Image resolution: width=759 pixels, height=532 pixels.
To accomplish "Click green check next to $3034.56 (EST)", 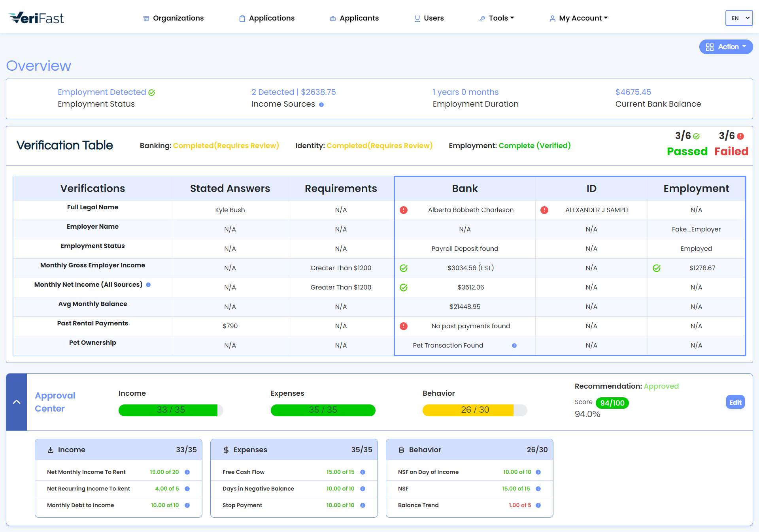I will [403, 268].
